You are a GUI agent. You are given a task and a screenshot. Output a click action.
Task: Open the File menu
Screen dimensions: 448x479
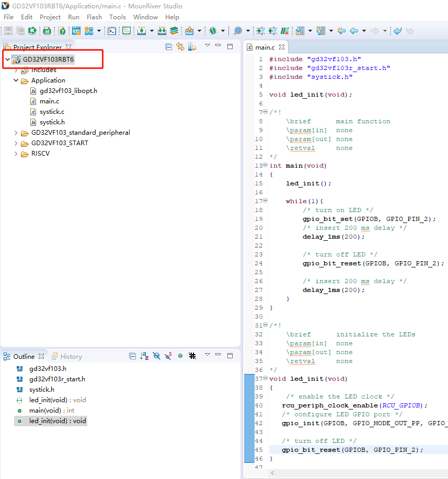(x=8, y=17)
